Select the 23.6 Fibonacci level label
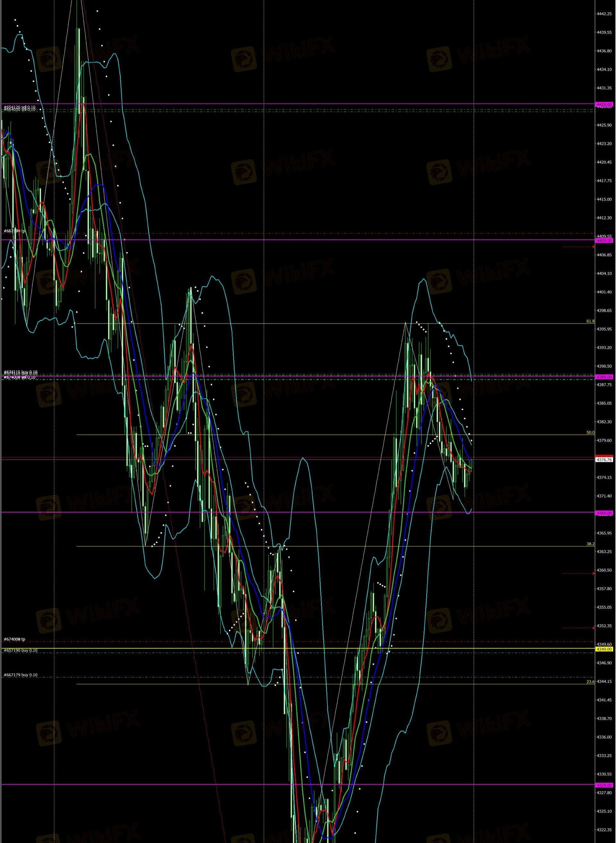Image resolution: width=616 pixels, height=843 pixels. coord(590,682)
